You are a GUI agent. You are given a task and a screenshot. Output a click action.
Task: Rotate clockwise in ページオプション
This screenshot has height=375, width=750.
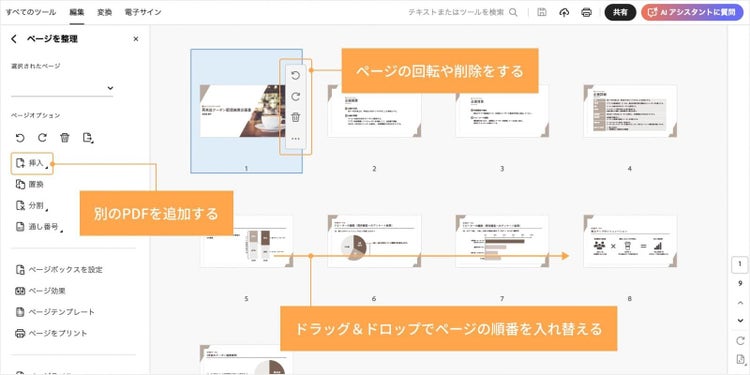tap(42, 138)
